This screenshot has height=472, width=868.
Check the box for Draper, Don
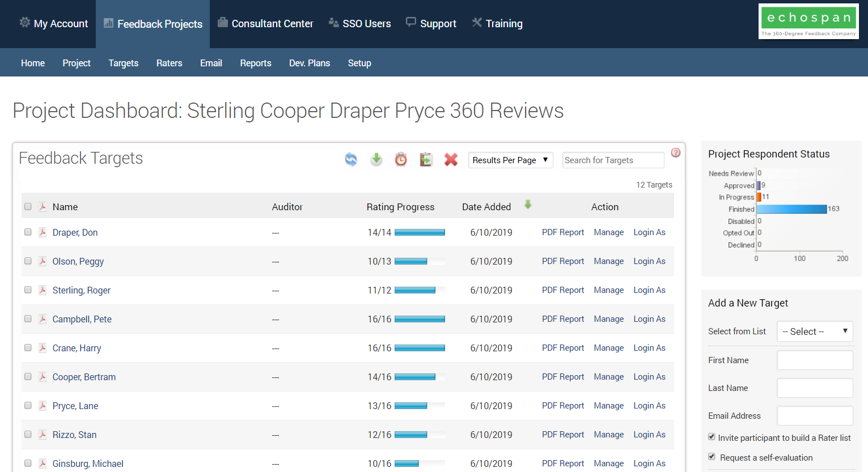point(28,232)
